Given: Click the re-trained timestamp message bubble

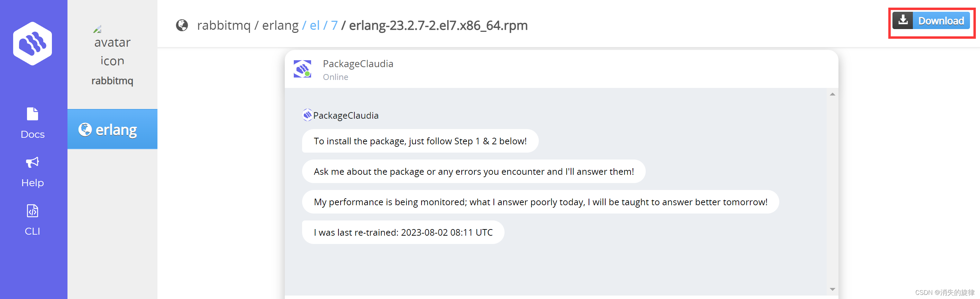Looking at the screenshot, I should click(x=403, y=233).
